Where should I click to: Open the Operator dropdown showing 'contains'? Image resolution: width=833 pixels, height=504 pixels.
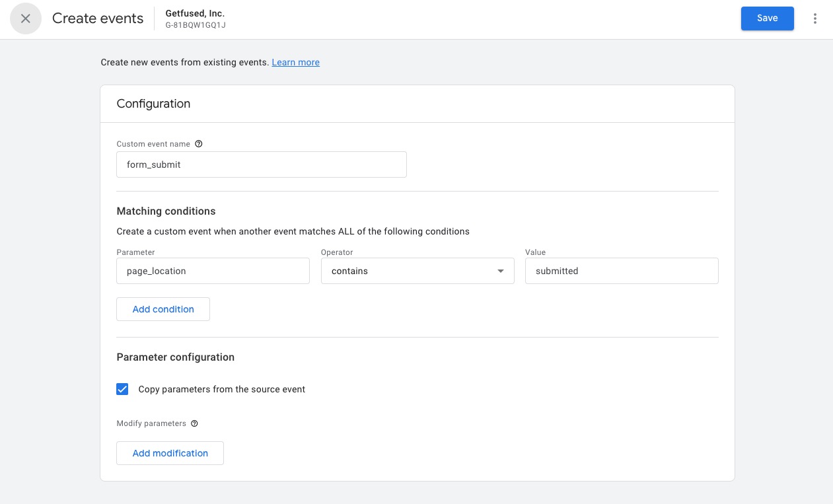click(x=410, y=271)
